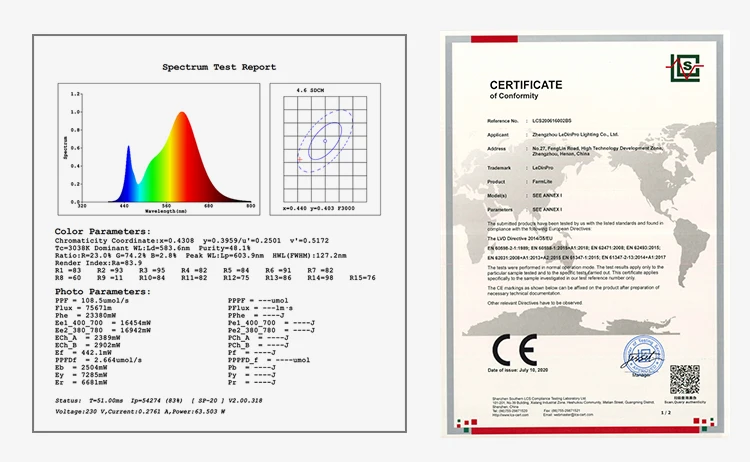Click the 'Wavelength(nm)' axis label

(166, 210)
